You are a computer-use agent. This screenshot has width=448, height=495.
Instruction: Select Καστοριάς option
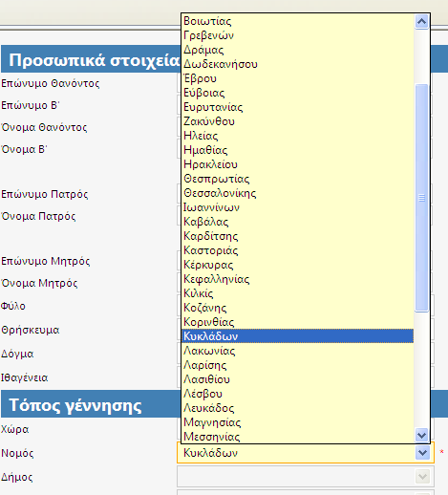coord(298,250)
